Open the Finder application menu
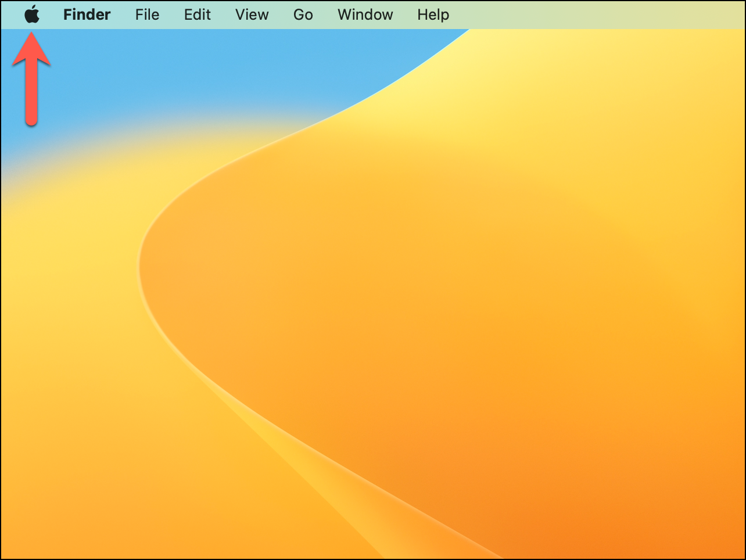This screenshot has height=560, width=746. point(87,15)
